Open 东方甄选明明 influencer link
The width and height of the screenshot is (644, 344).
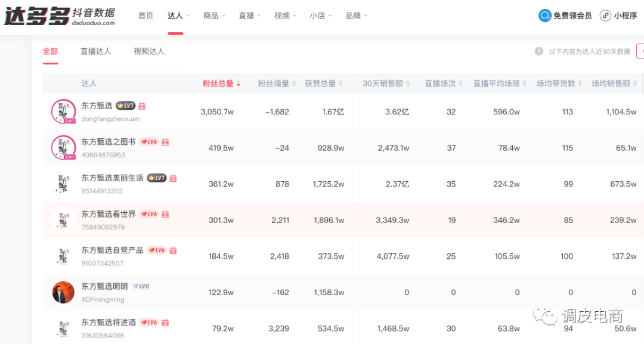pos(104,286)
